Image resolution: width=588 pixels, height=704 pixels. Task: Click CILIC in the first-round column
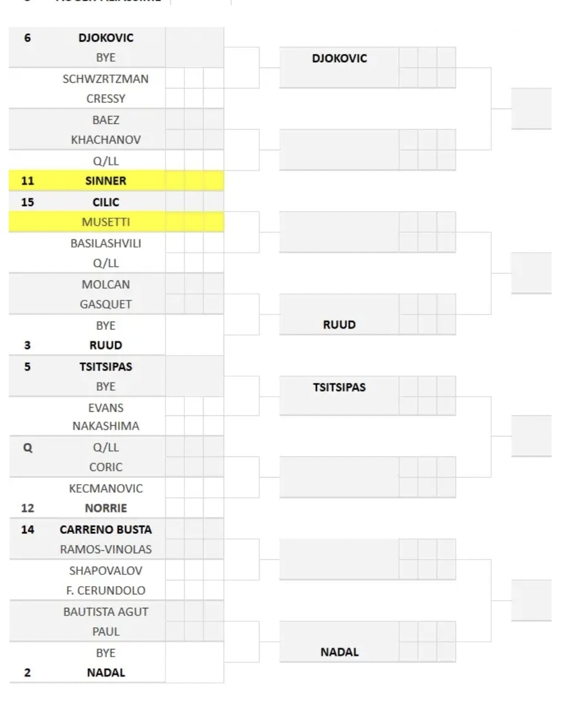click(106, 202)
